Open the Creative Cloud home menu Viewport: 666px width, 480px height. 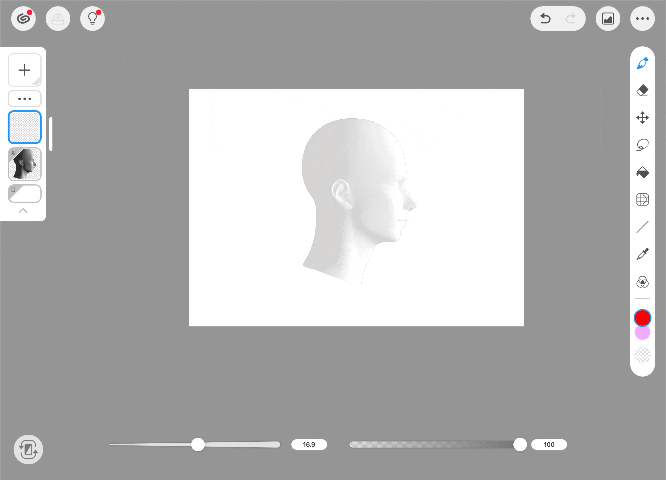23,19
